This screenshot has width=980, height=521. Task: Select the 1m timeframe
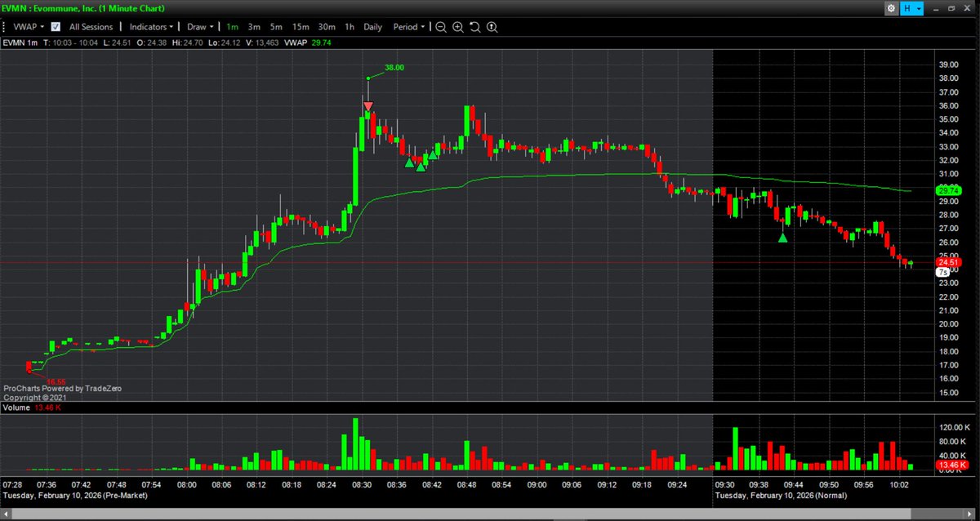232,27
